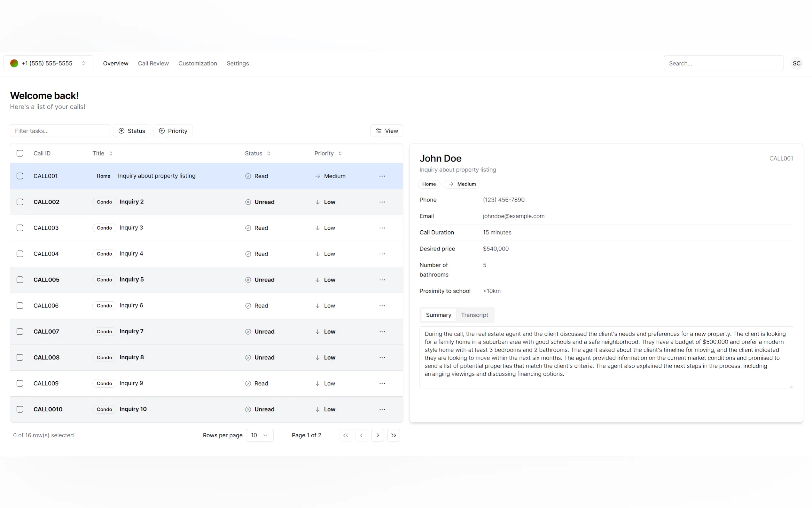Open the ellipsis menu for CALL0010

382,409
